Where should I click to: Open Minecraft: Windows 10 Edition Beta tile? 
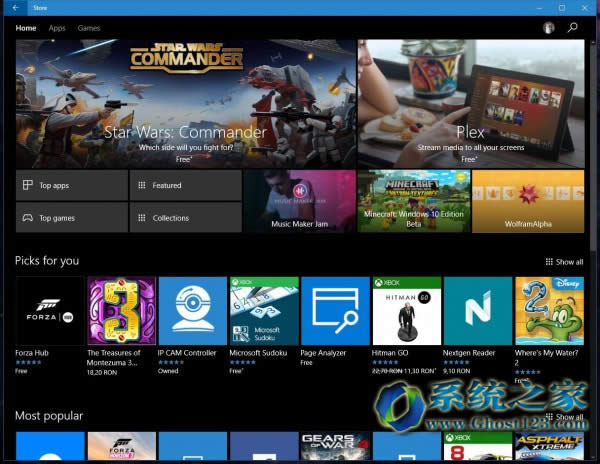pyautogui.click(x=413, y=201)
